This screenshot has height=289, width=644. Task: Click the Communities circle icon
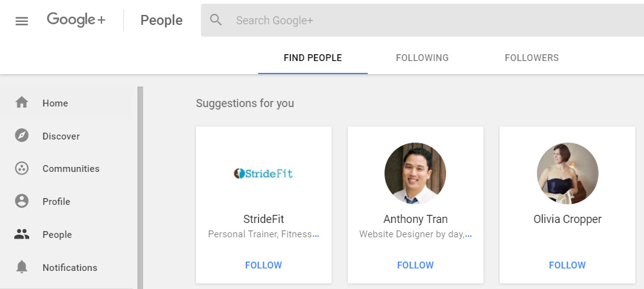click(x=22, y=169)
